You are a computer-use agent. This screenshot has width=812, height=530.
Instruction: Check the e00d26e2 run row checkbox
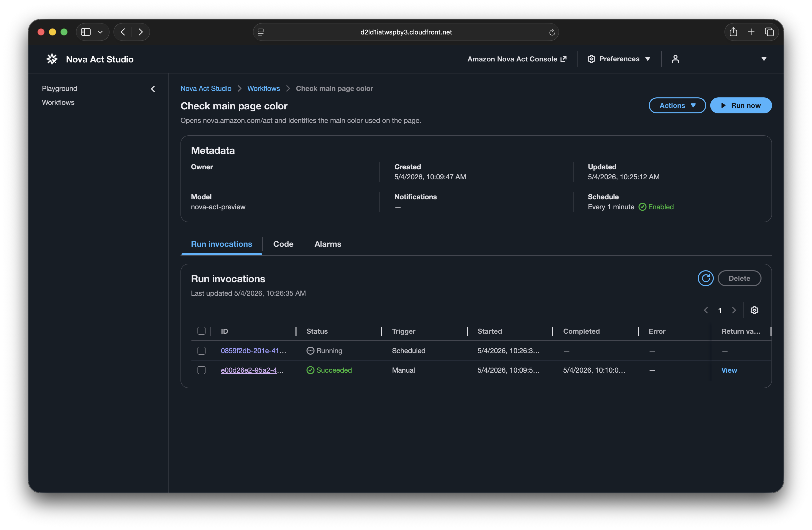point(201,370)
